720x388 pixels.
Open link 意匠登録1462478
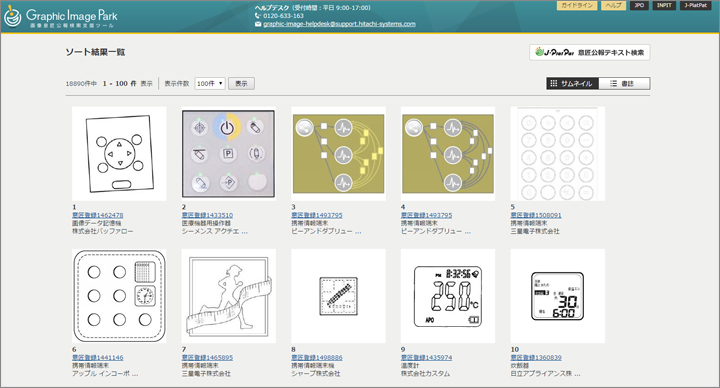97,215
